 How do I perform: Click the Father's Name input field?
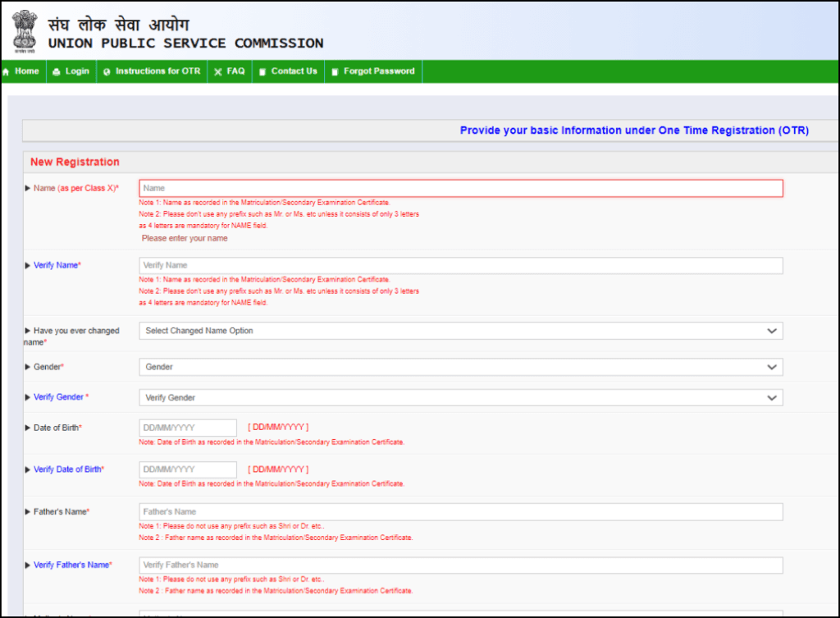[x=459, y=511]
